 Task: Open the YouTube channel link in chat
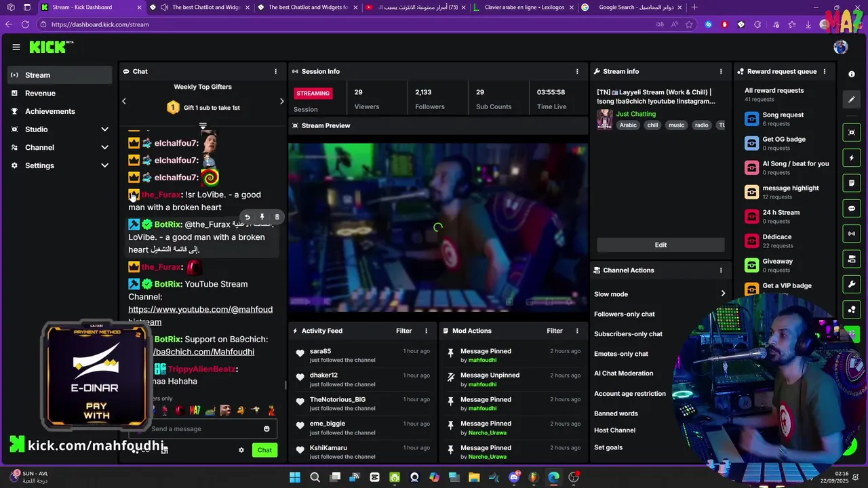click(x=201, y=316)
